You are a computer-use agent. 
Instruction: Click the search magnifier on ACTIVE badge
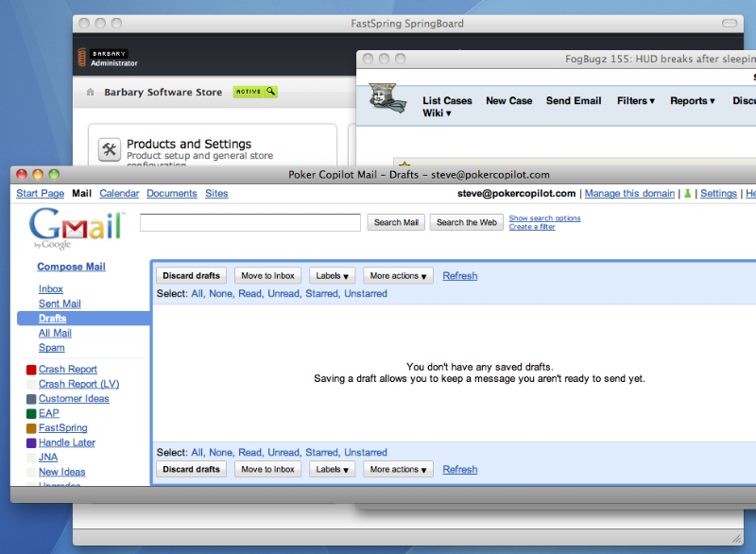tap(271, 91)
